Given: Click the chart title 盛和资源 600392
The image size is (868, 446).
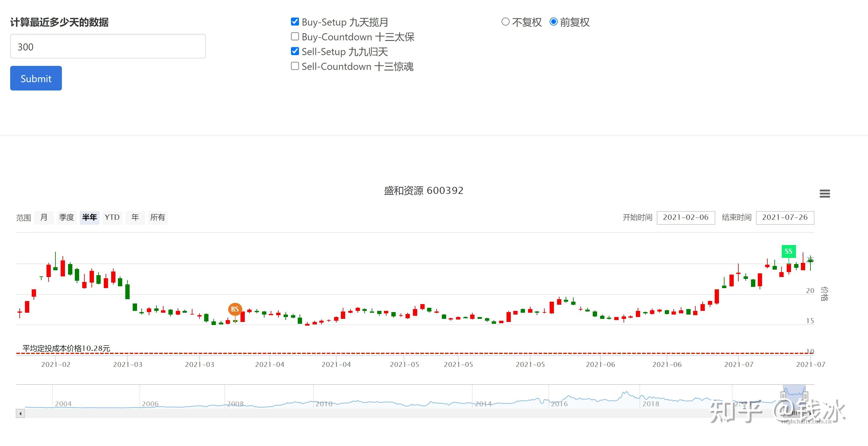Looking at the screenshot, I should [x=424, y=191].
